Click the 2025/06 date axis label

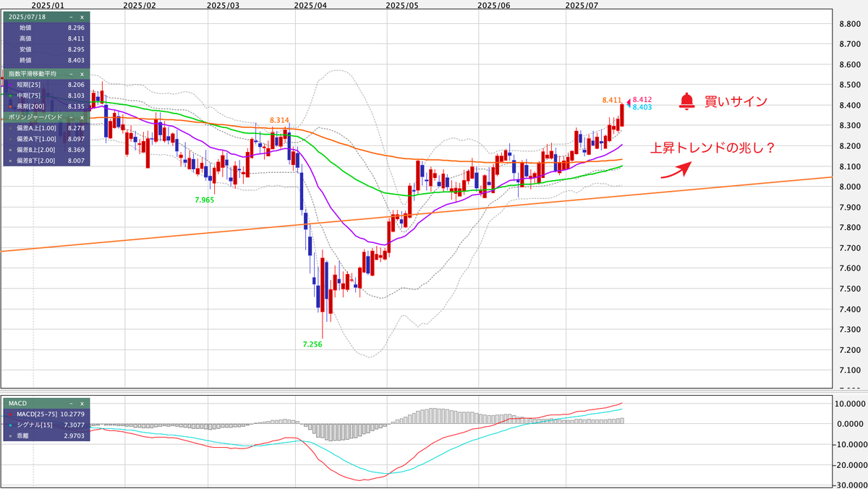point(494,5)
